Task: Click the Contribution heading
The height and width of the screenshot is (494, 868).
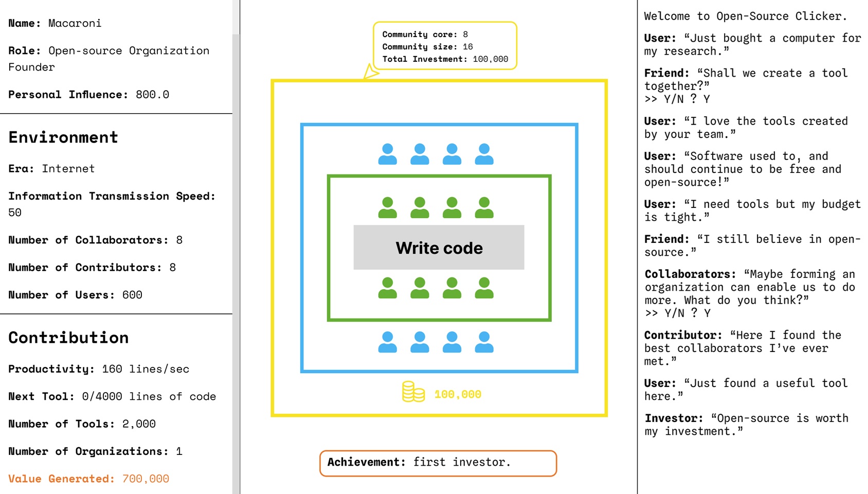Action: coord(68,338)
